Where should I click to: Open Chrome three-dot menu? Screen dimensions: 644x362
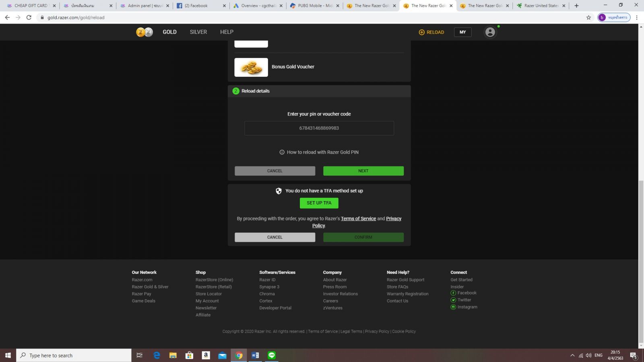click(637, 17)
